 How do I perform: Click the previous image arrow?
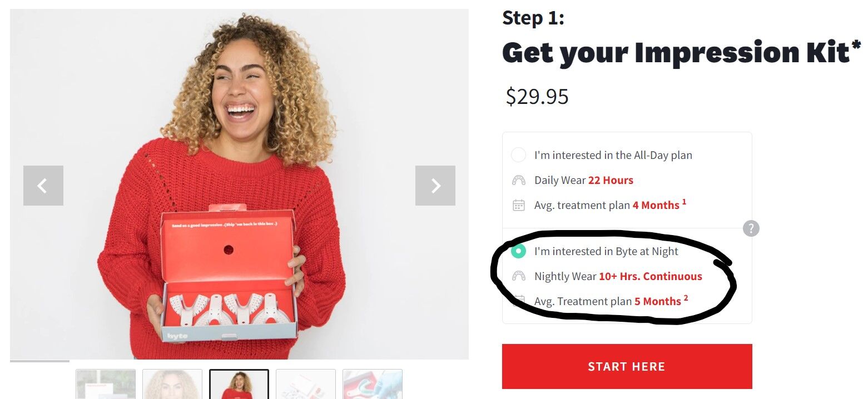click(43, 186)
